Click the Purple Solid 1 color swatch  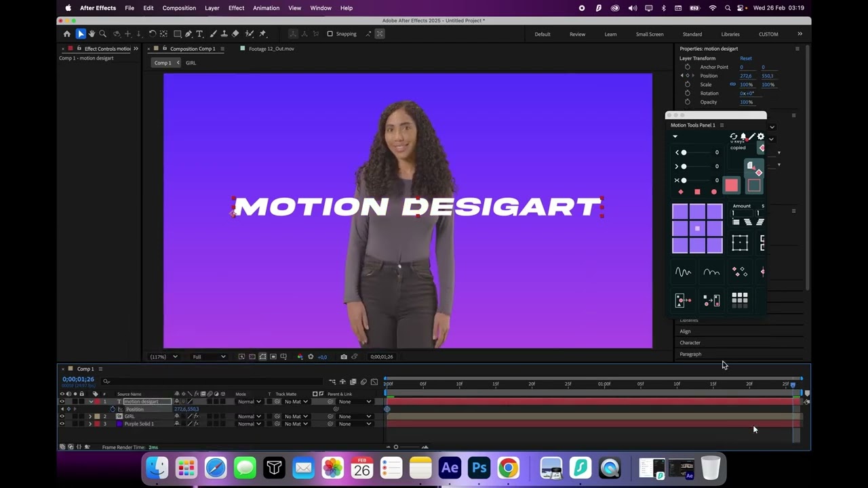119,424
